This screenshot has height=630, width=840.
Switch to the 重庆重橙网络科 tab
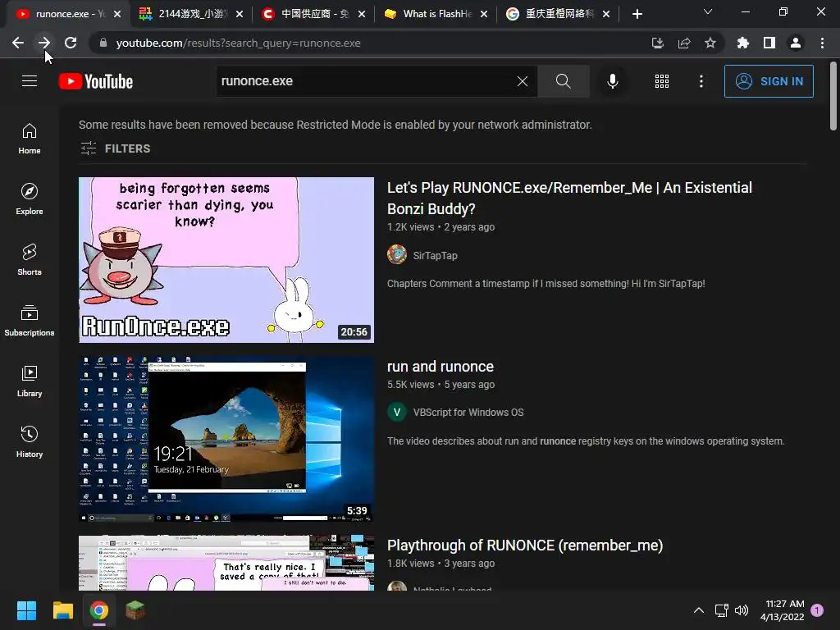point(558,14)
